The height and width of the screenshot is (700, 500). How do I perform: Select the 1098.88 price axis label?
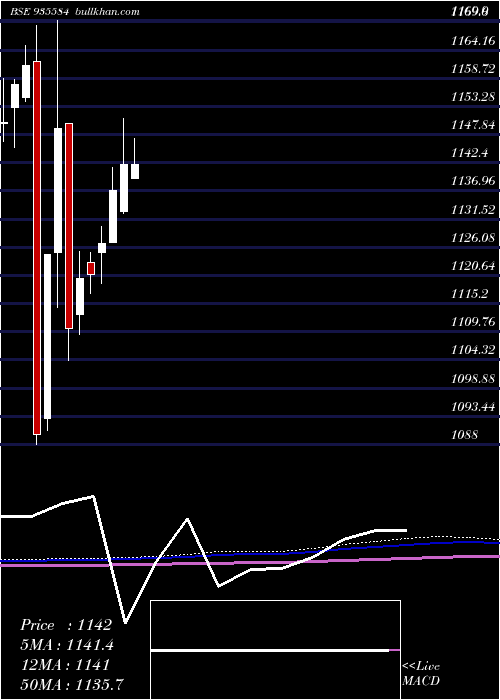[473, 379]
